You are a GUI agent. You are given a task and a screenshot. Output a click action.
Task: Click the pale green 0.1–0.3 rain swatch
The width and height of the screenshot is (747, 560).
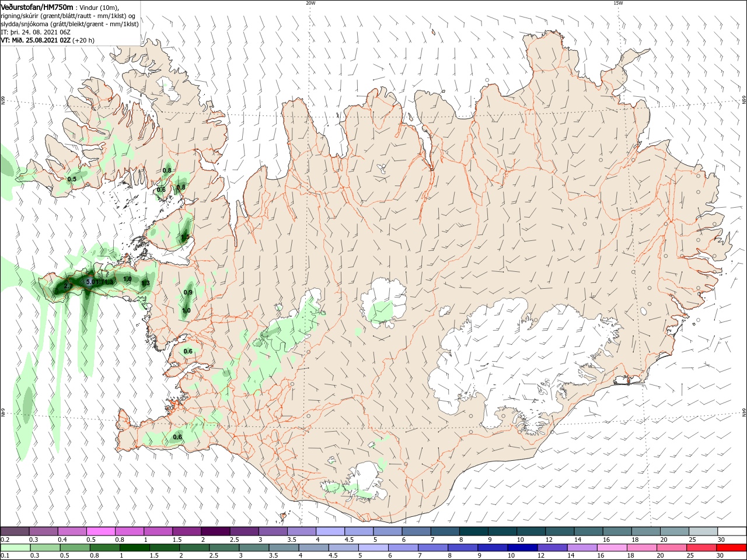(x=15, y=548)
